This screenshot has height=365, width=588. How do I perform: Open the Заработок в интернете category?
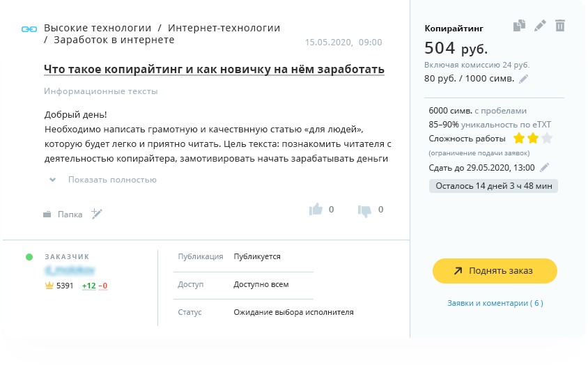114,40
